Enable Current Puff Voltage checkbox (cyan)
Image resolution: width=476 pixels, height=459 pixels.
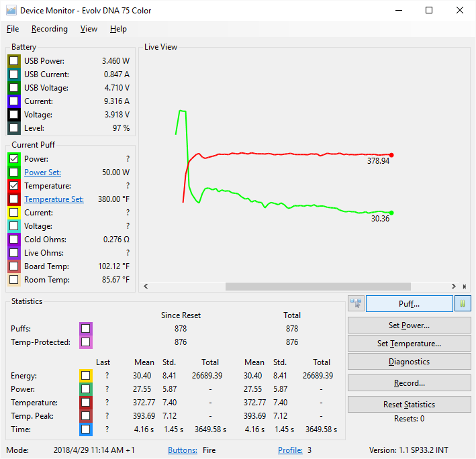(x=13, y=226)
